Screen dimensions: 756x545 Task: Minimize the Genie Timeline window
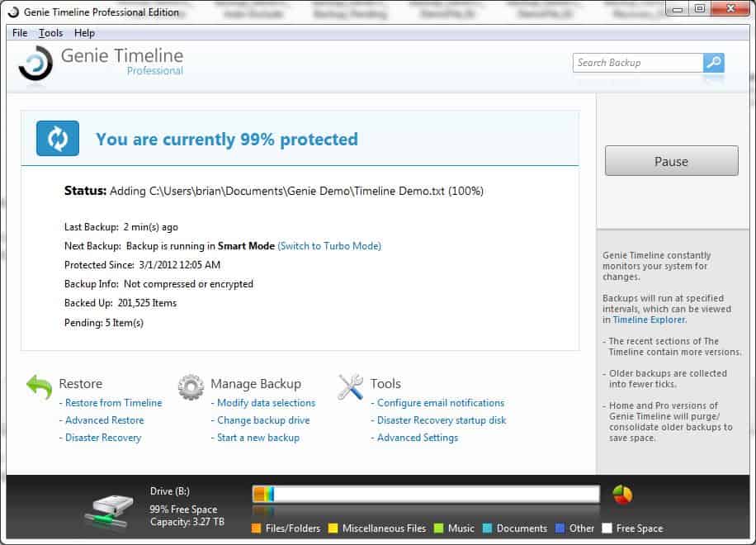point(678,9)
